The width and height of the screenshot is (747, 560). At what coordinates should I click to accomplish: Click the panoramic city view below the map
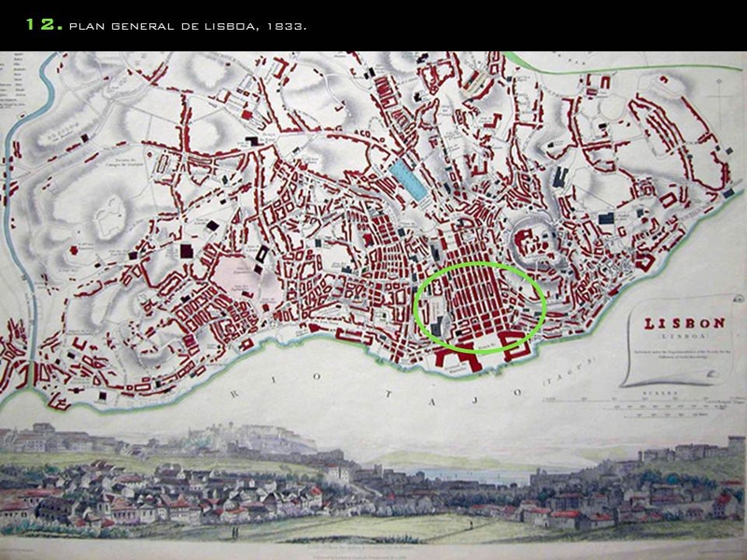pyautogui.click(x=373, y=482)
